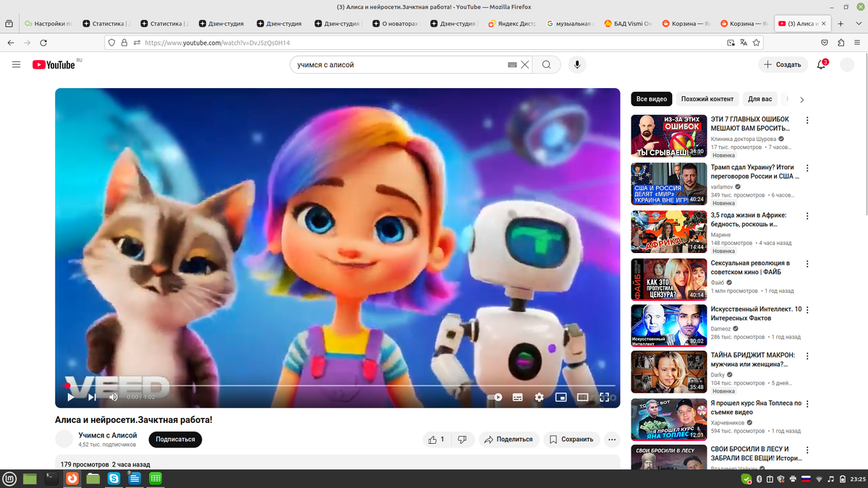This screenshot has height=488, width=868.
Task: Open the more actions three-dot menu under the video
Action: pos(612,440)
